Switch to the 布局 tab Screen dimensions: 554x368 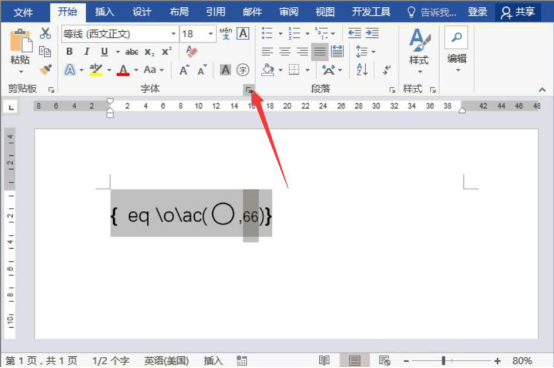[x=179, y=12]
